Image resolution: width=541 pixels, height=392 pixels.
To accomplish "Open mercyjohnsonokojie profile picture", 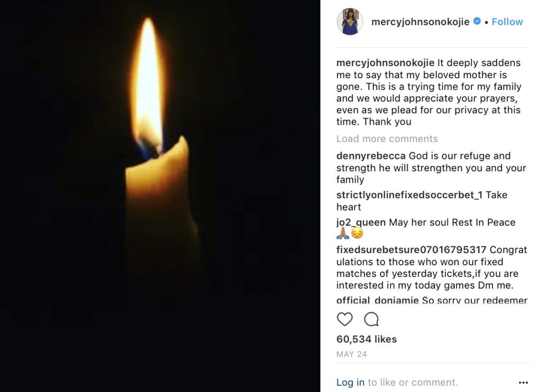I will pos(350,21).
